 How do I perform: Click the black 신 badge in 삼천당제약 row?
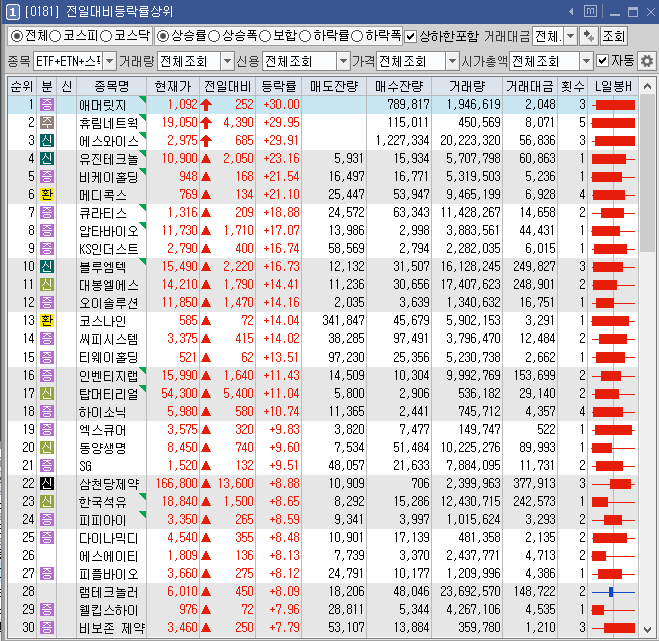click(47, 483)
